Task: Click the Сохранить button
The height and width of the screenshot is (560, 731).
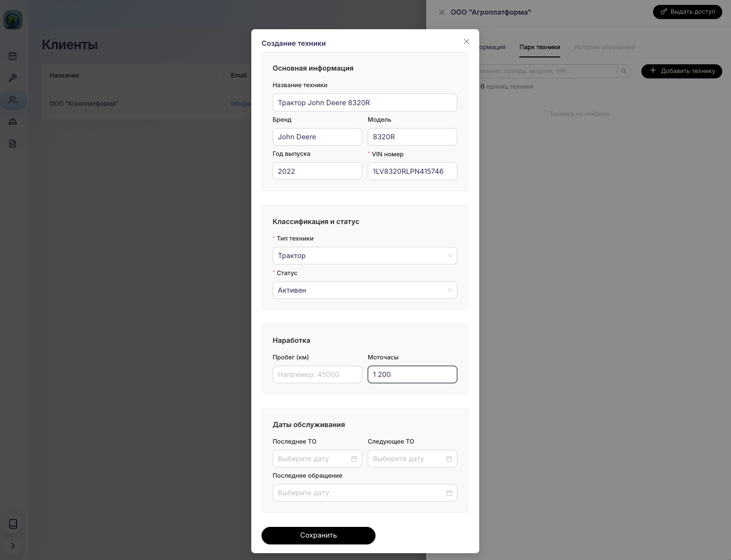Action: click(319, 536)
